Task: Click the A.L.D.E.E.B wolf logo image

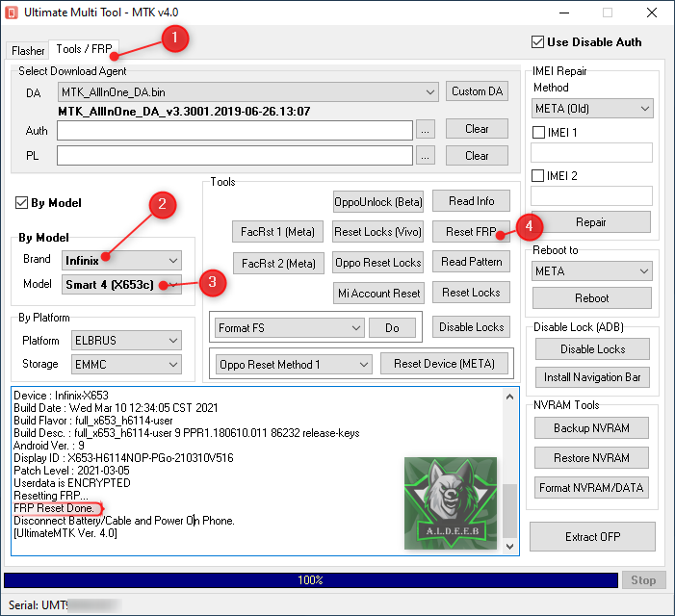Action: [x=451, y=503]
